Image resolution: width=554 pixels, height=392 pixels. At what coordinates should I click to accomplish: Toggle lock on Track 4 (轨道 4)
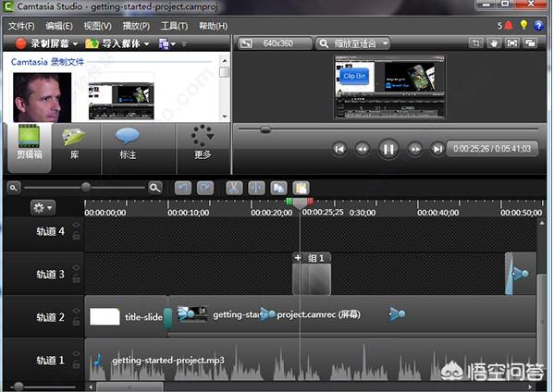click(x=77, y=235)
